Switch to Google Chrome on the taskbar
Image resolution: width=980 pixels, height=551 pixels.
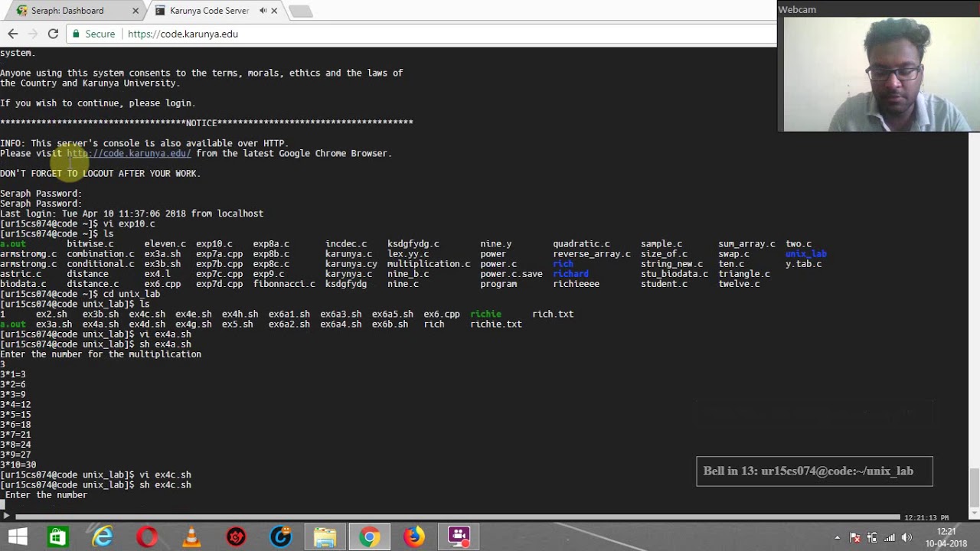[369, 537]
